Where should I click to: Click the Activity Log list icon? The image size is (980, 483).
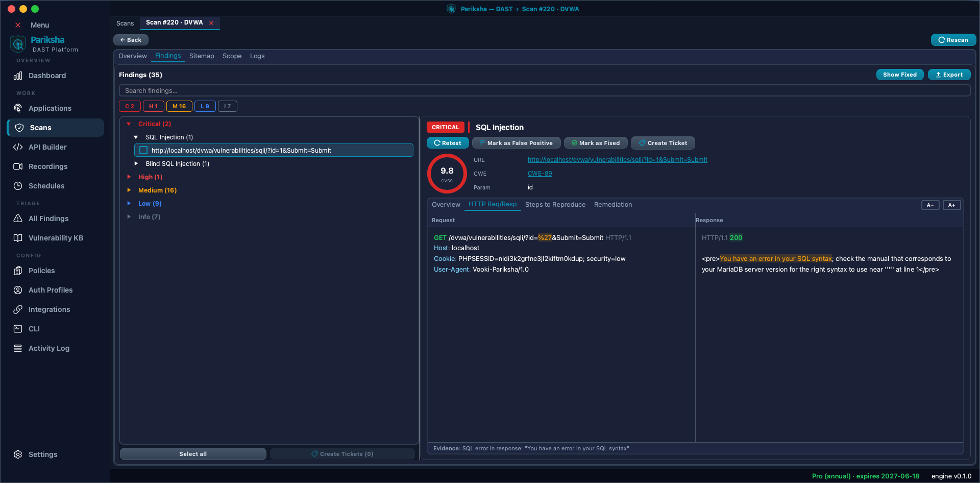tap(18, 348)
